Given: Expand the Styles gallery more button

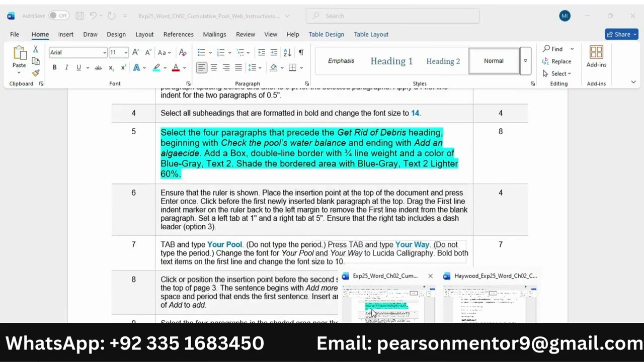Looking at the screenshot, I should click(x=525, y=61).
